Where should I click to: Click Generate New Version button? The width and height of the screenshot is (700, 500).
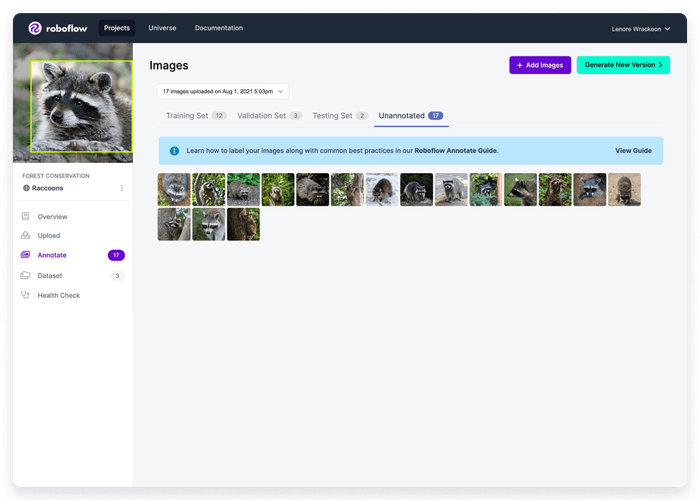click(623, 65)
